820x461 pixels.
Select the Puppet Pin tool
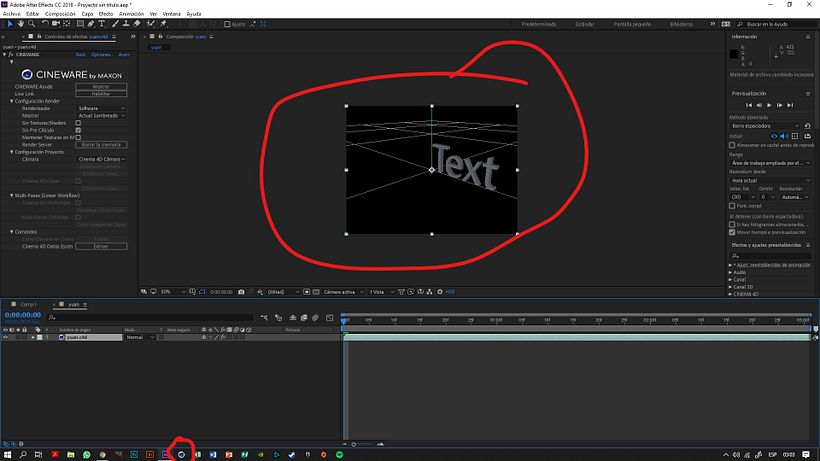pyautogui.click(x=163, y=24)
